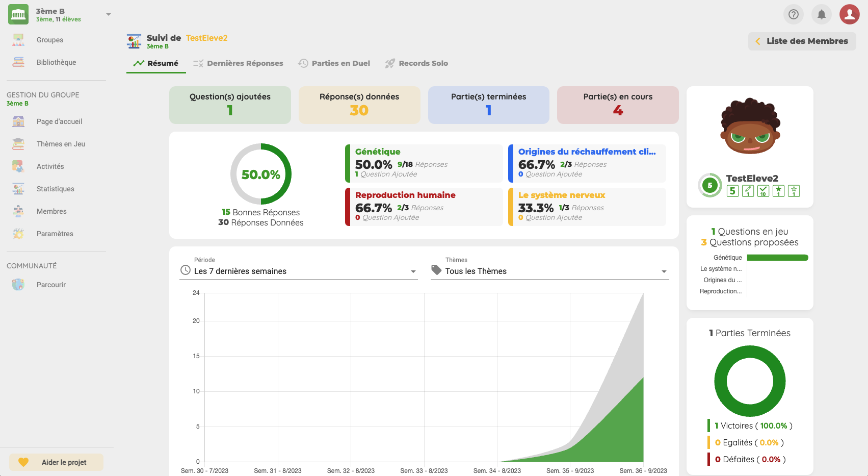Switch to Parties en Duel tab
Image resolution: width=868 pixels, height=476 pixels.
(x=334, y=63)
